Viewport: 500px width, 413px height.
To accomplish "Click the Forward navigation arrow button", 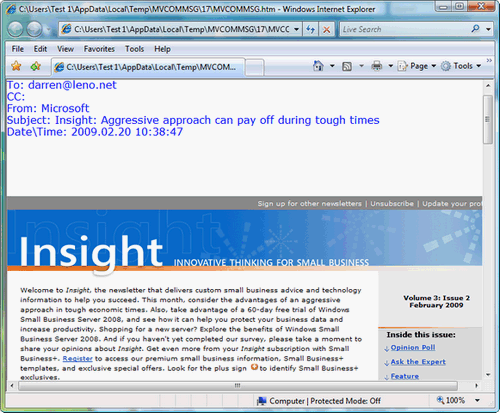I will 34,29.
